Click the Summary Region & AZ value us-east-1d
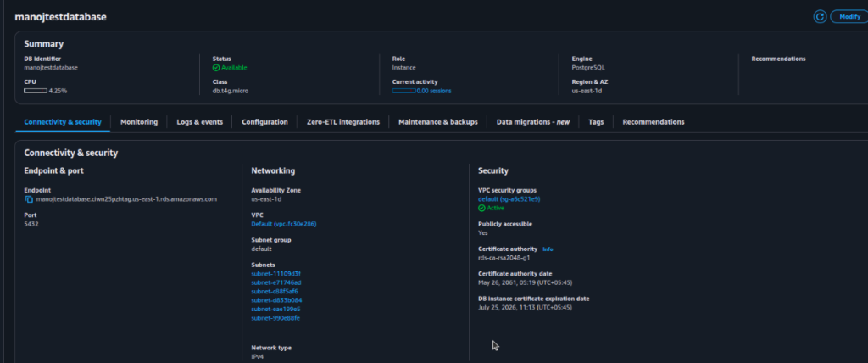 587,91
